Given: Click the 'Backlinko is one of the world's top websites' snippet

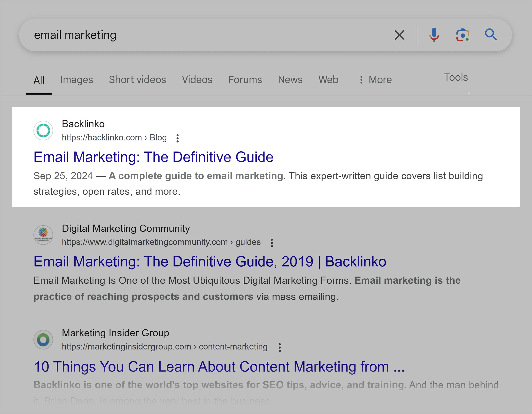Looking at the screenshot, I should pos(219,385).
